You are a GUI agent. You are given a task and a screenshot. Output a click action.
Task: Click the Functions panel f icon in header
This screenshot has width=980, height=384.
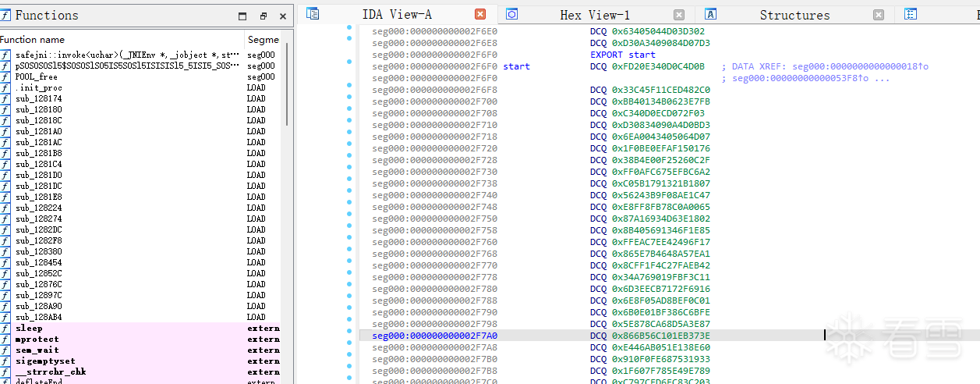5,15
